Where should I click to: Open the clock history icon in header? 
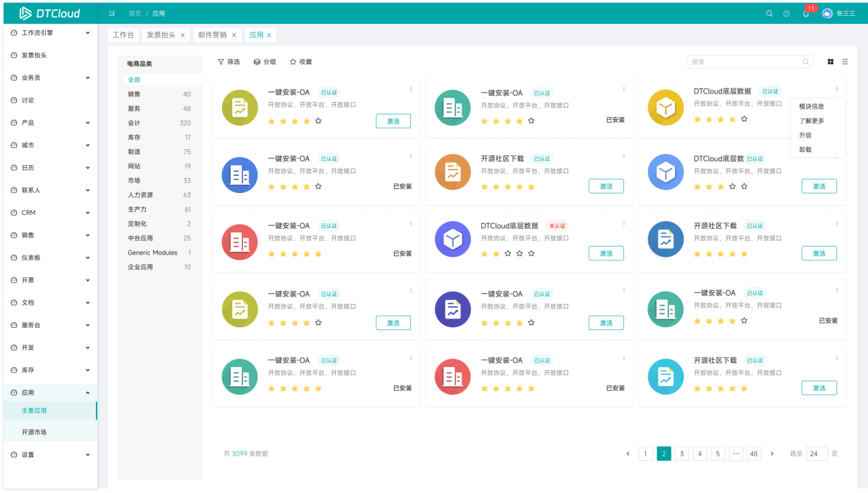(786, 14)
